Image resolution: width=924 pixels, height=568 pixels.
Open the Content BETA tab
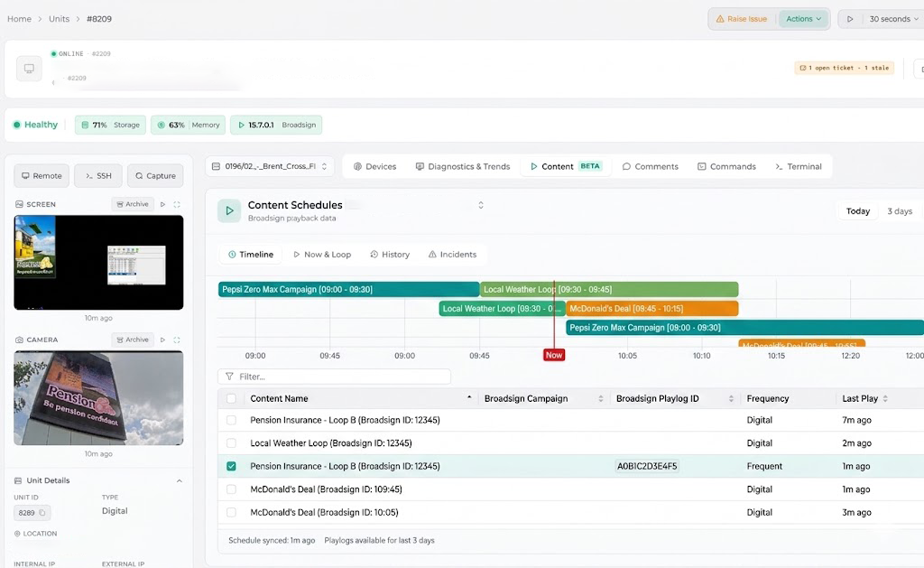pyautogui.click(x=566, y=166)
